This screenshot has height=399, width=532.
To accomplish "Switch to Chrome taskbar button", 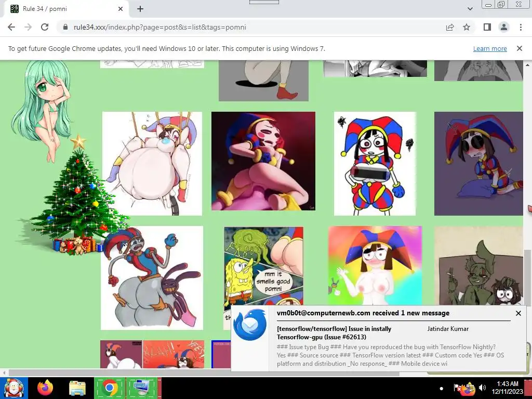I will (110, 388).
